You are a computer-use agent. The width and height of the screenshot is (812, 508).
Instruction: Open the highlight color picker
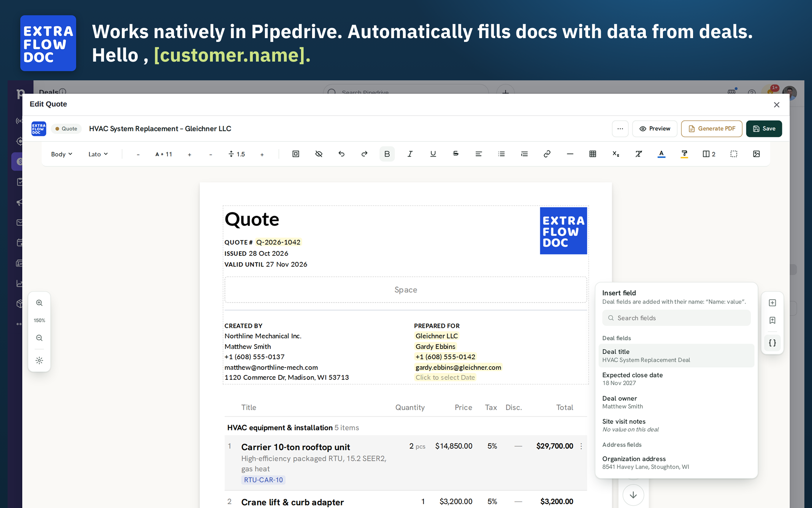[684, 154]
